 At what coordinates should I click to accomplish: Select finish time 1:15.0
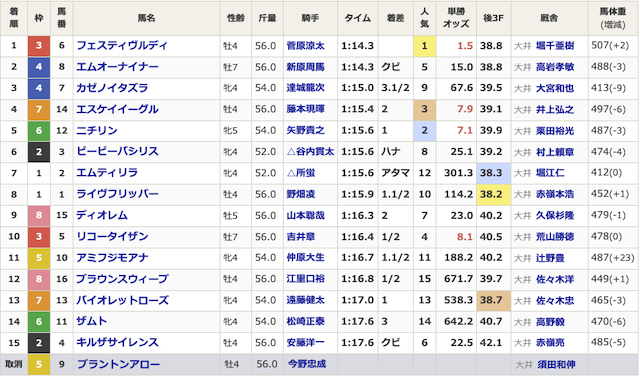[x=358, y=88]
